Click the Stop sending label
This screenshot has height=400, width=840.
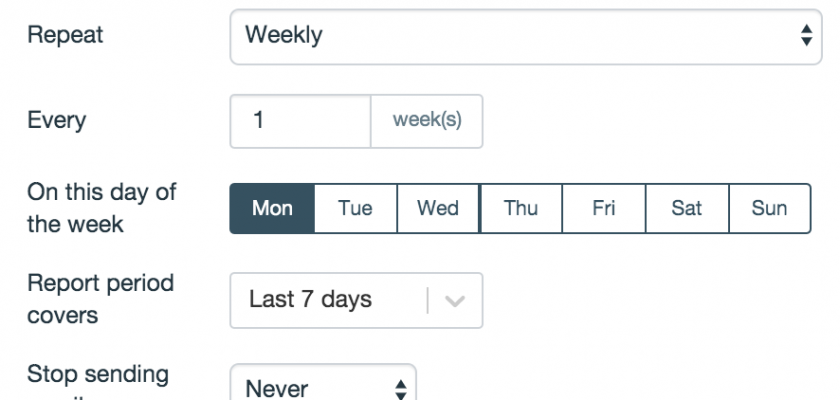tap(97, 376)
